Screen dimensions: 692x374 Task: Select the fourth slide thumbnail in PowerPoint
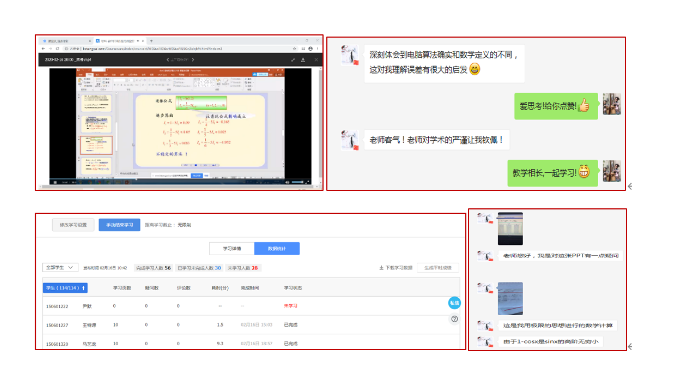pyautogui.click(x=97, y=166)
